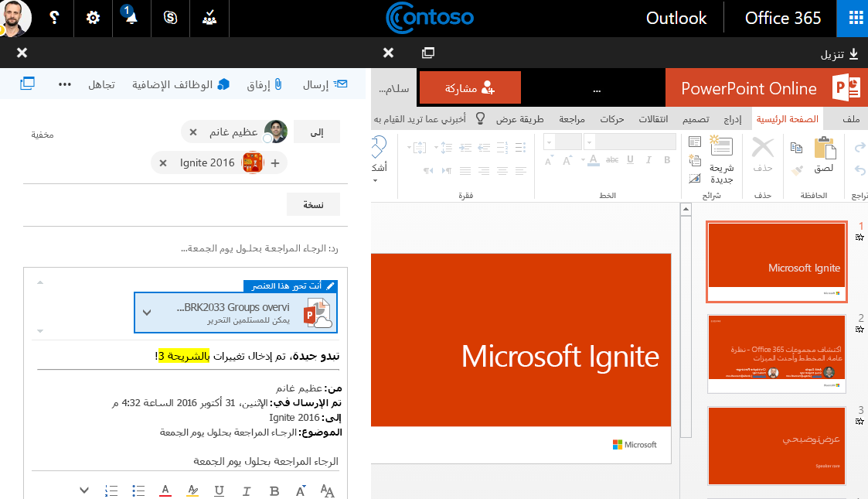Select slide 2 thumbnail Office 365 groups
868x499 pixels.
(x=777, y=354)
